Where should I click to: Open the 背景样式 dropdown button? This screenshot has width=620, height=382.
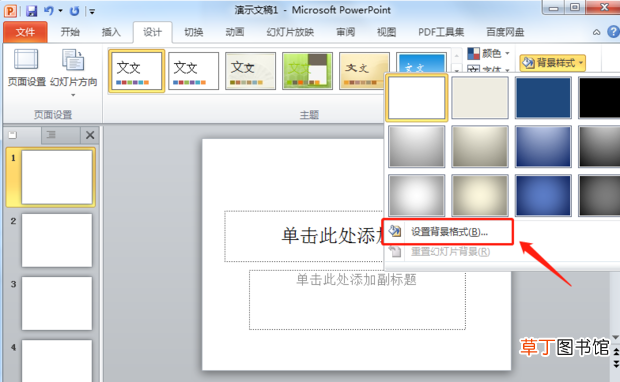[x=552, y=63]
